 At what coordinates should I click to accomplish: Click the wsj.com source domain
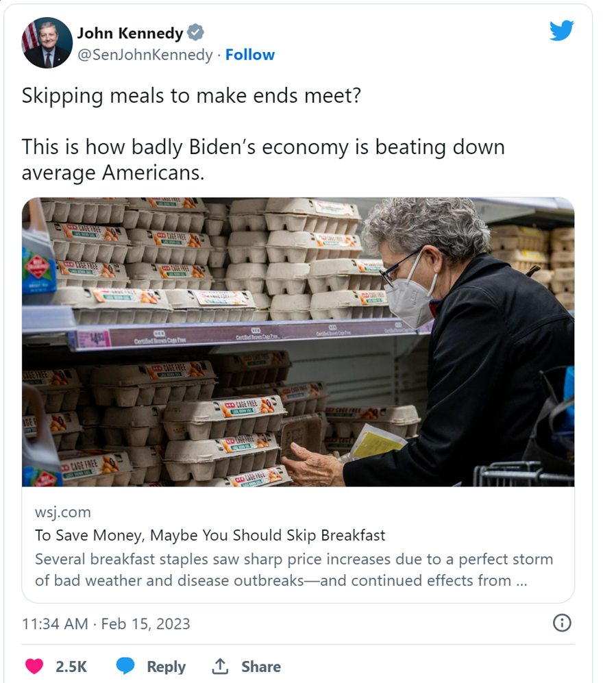pyautogui.click(x=62, y=512)
